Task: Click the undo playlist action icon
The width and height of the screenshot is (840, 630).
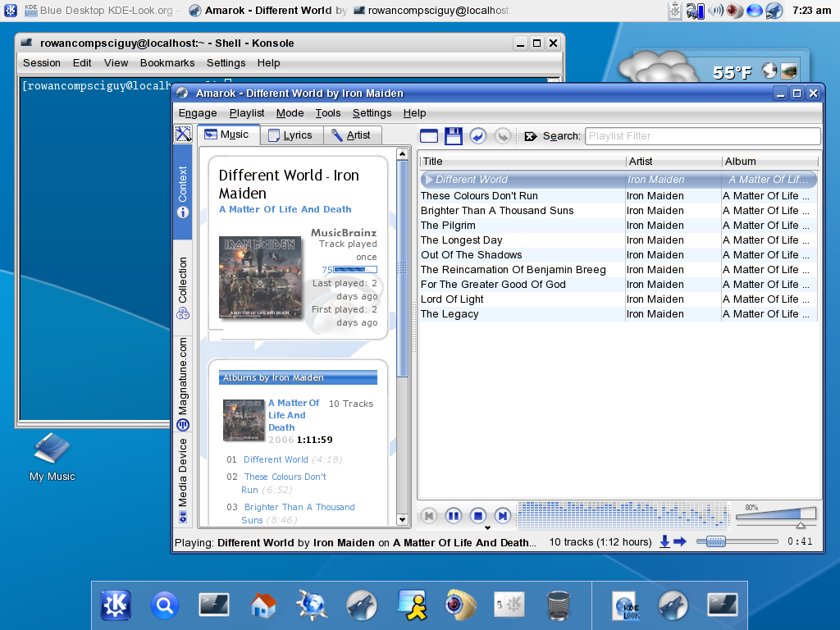Action: click(478, 136)
